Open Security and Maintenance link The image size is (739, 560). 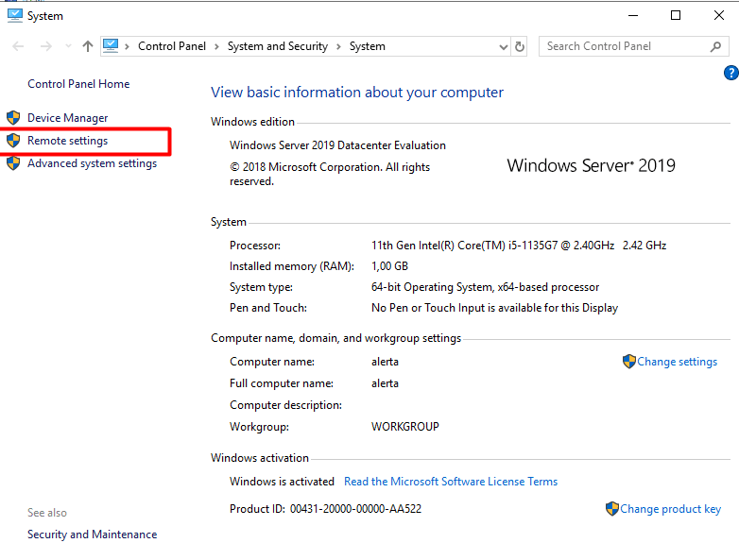(92, 535)
